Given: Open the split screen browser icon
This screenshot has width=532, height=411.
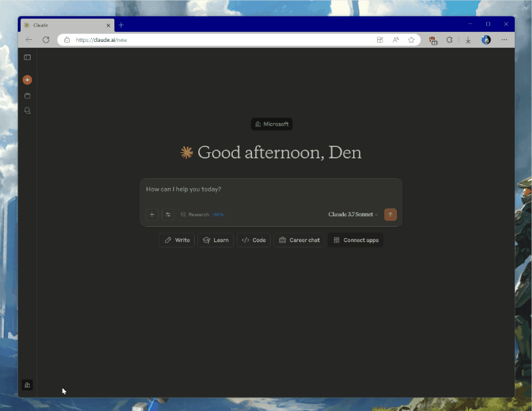Looking at the screenshot, I should click(380, 40).
